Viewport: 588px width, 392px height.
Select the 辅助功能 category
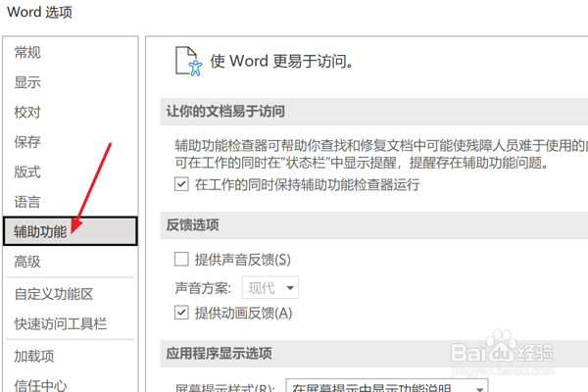pos(71,231)
